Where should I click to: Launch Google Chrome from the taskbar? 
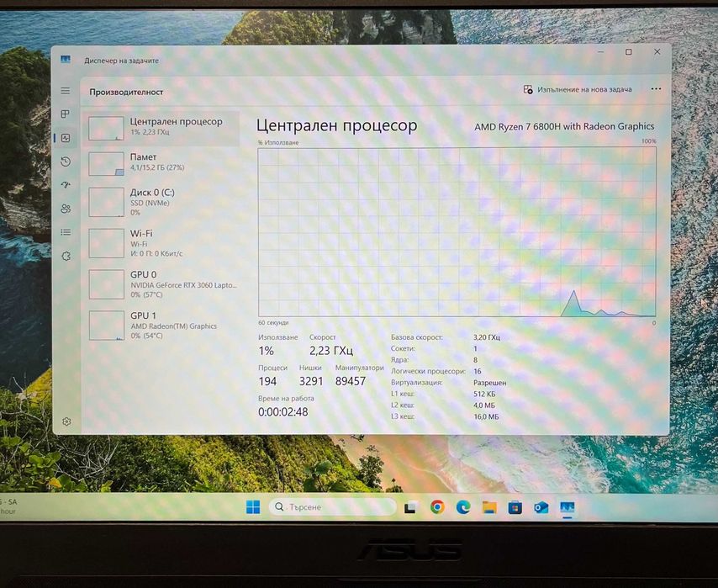tap(437, 507)
